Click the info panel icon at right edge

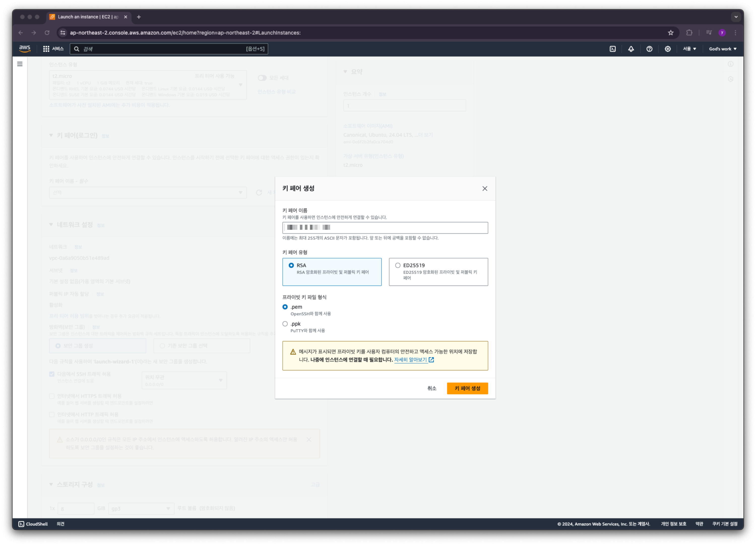730,64
